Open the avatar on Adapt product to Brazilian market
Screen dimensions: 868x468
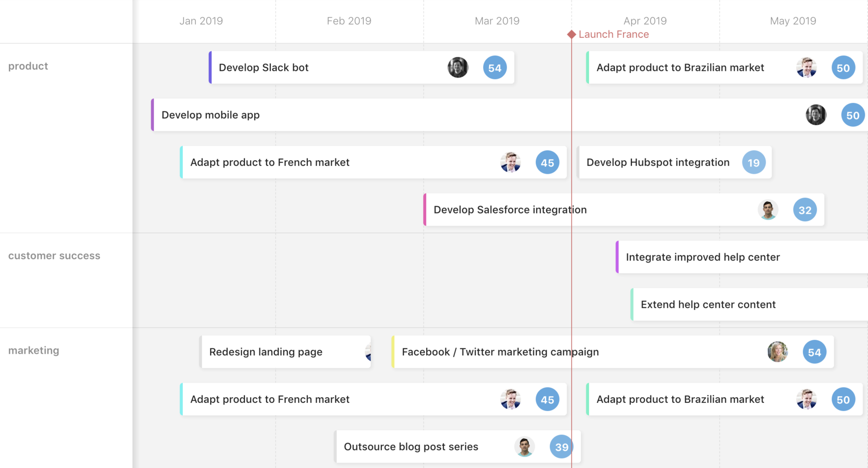tap(807, 68)
